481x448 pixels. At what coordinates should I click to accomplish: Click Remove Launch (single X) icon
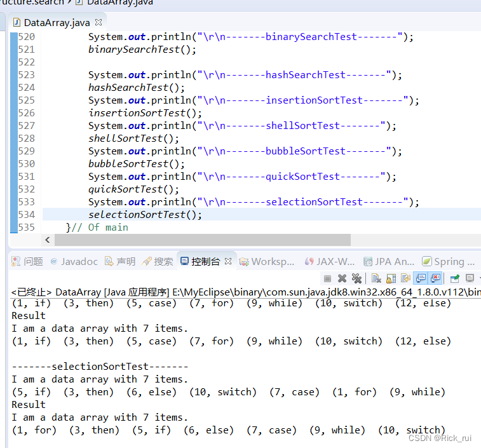tap(342, 278)
